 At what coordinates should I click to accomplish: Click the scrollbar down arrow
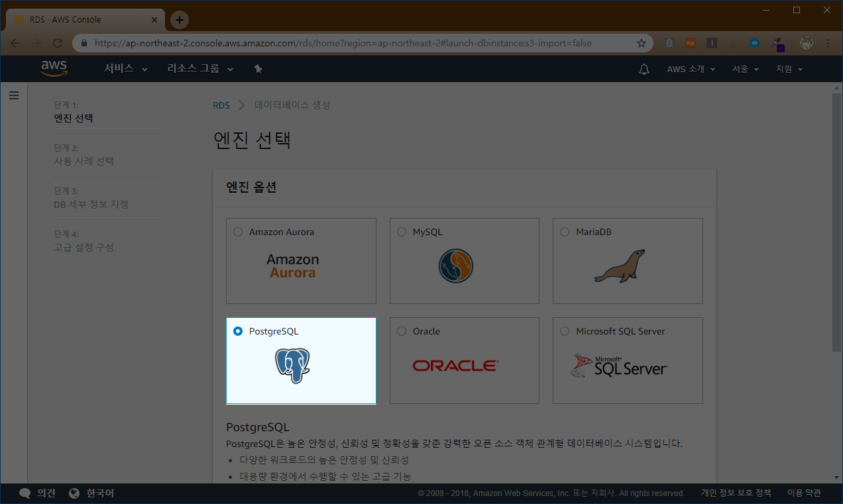click(x=837, y=477)
